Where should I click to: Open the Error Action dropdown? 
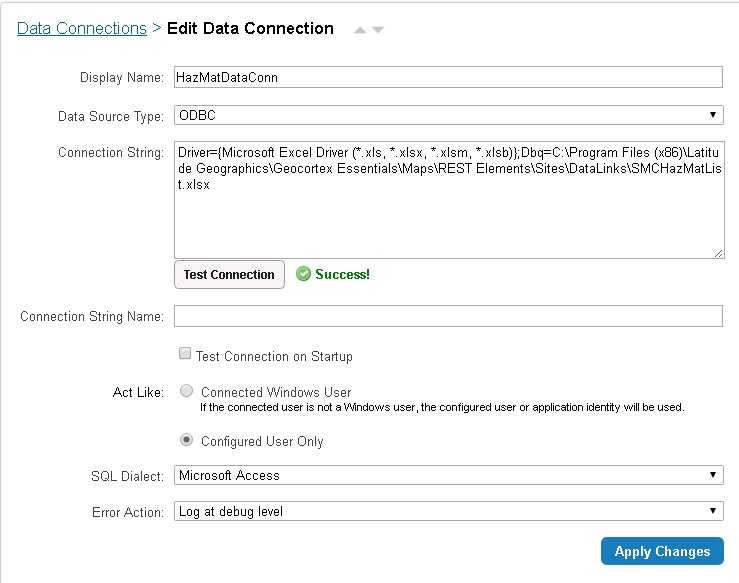tap(448, 511)
